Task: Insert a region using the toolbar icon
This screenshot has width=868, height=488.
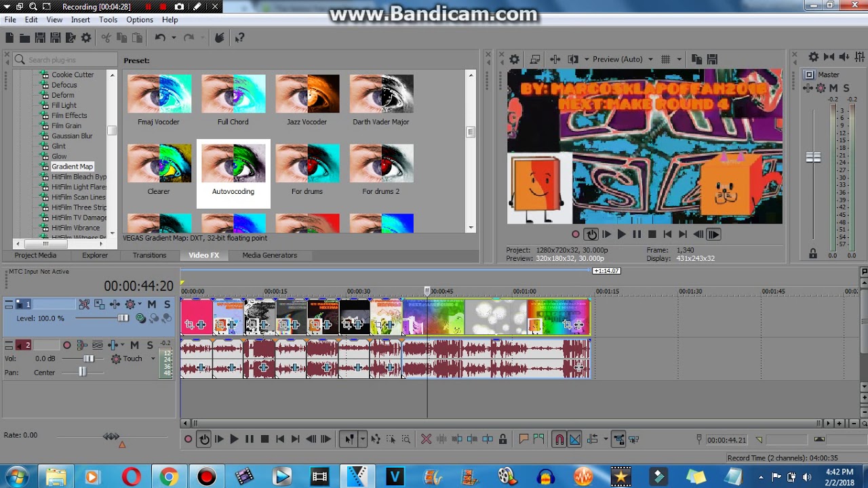Action: tap(538, 439)
